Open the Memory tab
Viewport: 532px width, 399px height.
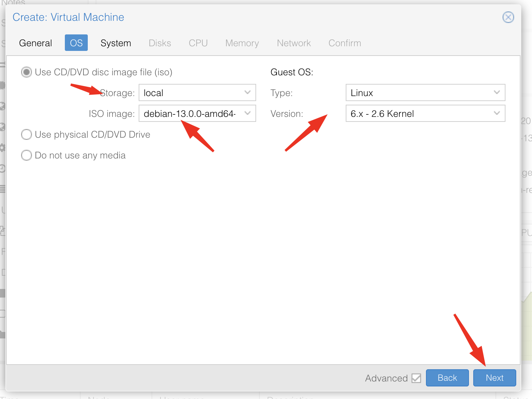point(242,43)
